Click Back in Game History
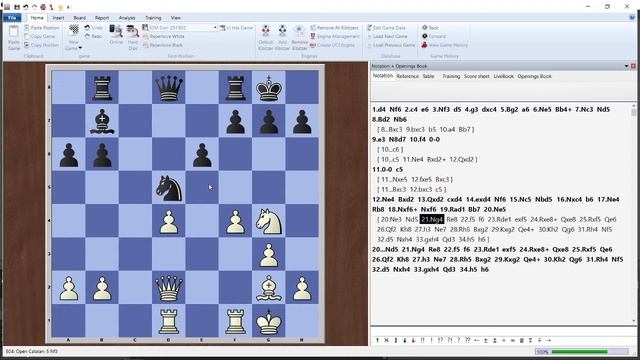The width and height of the screenshot is (640, 360). pyautogui.click(x=430, y=28)
